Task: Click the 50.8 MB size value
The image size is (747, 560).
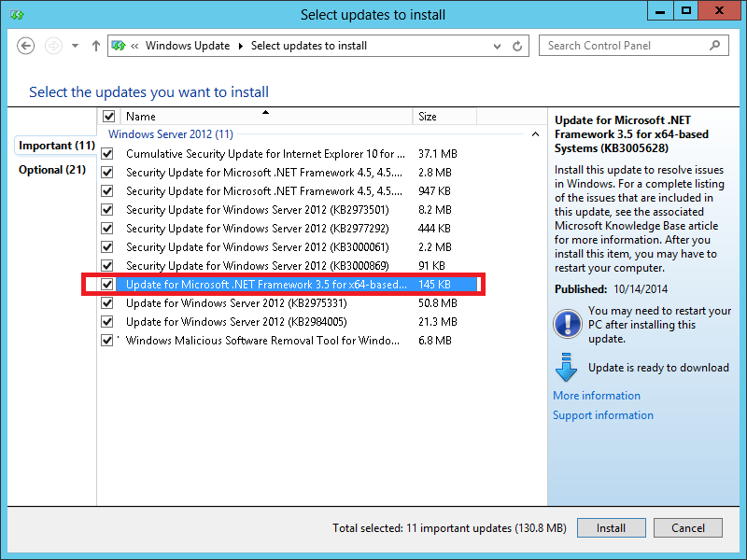Action: point(437,302)
